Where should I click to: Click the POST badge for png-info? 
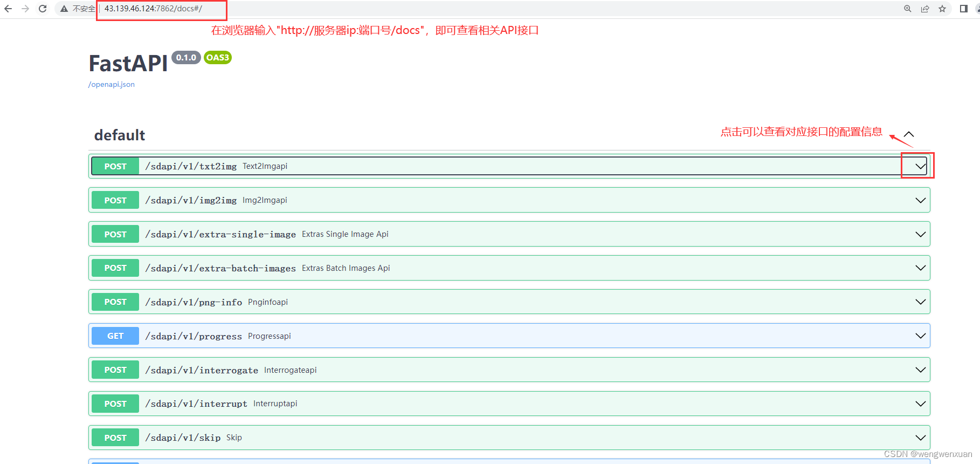point(115,302)
